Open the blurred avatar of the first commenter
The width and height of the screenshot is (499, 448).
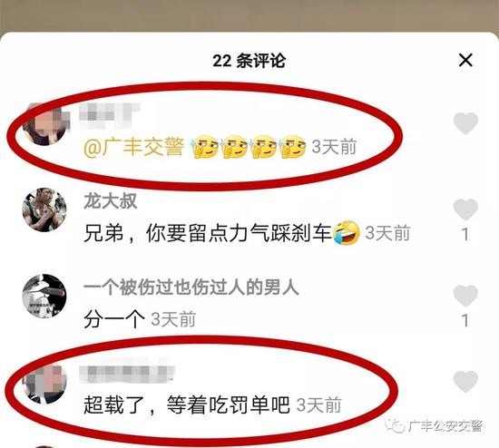click(45, 125)
